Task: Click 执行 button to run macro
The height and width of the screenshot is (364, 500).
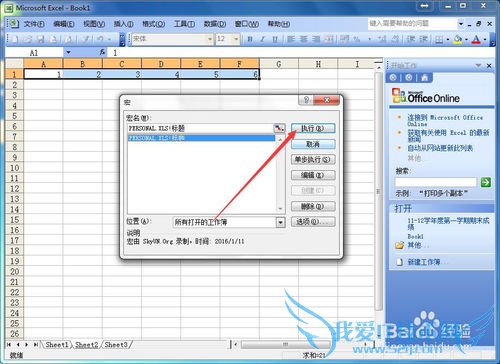Action: (x=313, y=128)
